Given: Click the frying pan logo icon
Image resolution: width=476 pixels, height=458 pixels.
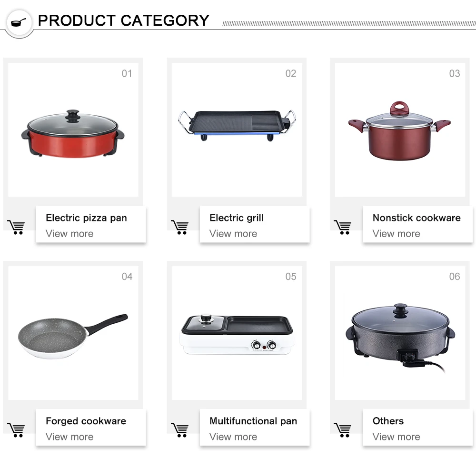Looking at the screenshot, I should [18, 22].
